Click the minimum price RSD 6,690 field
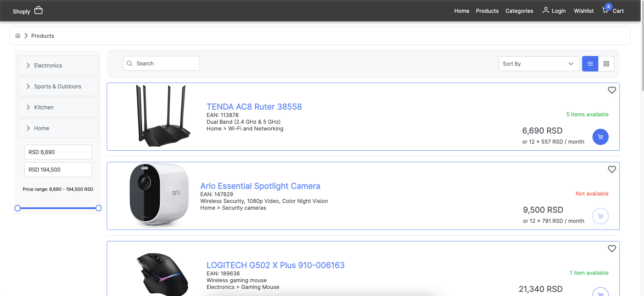This screenshot has height=296, width=644. click(58, 152)
